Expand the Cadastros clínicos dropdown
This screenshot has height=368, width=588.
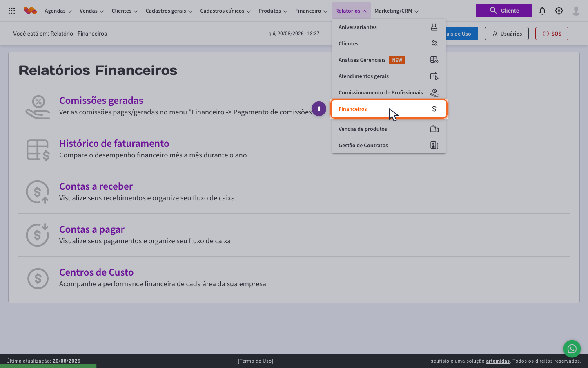pos(225,11)
